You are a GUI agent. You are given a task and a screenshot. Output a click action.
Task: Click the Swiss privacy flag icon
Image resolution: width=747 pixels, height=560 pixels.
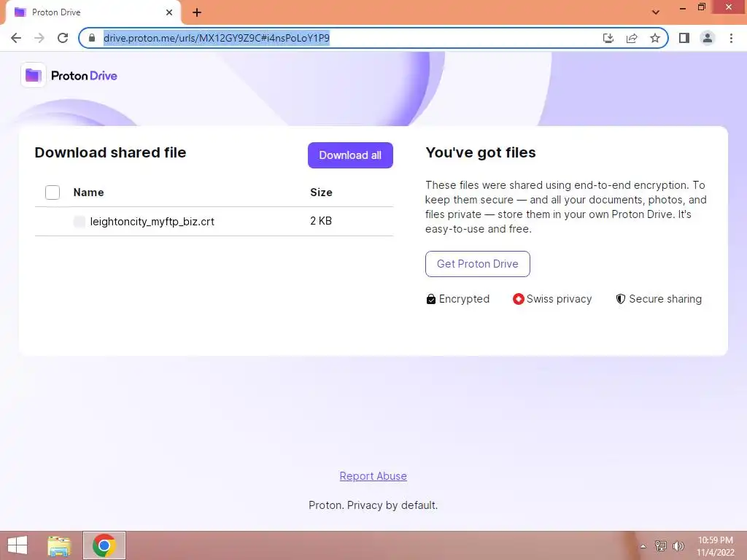point(519,299)
